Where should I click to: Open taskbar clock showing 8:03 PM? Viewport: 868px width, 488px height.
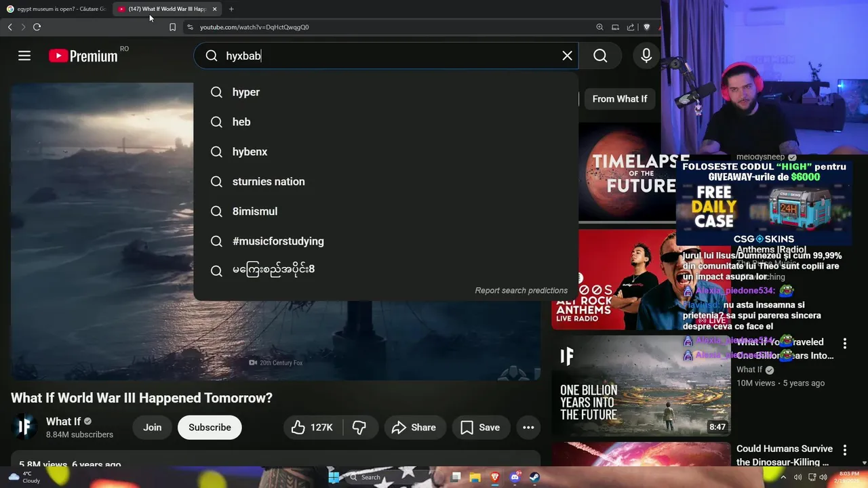tap(849, 477)
